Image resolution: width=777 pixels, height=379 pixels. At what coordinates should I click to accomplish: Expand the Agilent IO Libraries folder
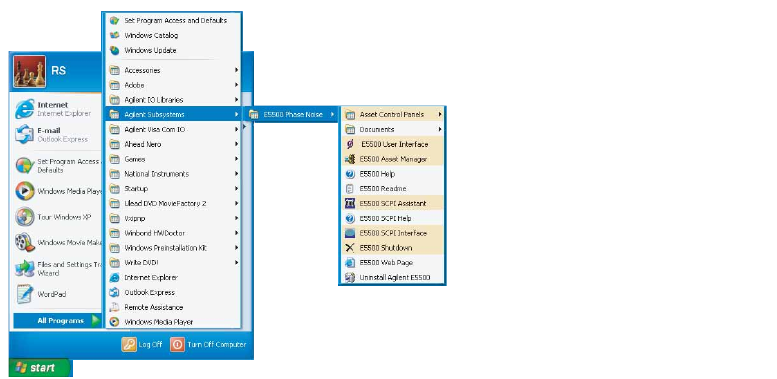coord(173,100)
